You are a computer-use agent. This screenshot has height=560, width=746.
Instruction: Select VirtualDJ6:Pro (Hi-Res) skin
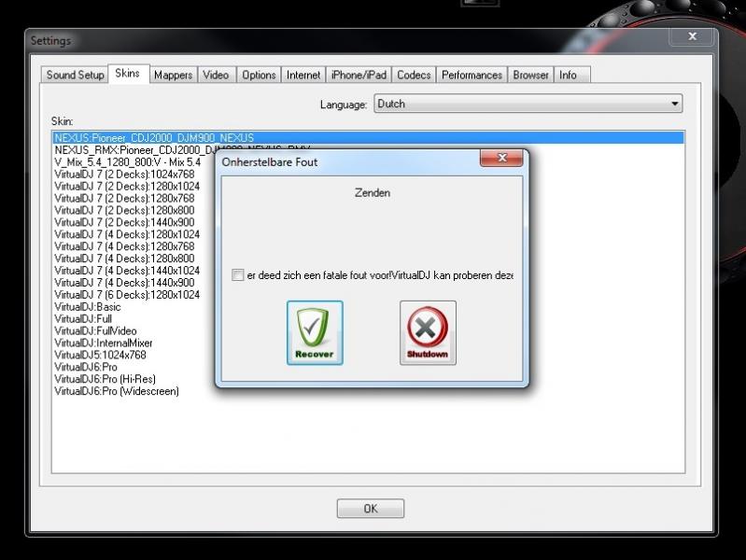click(x=106, y=379)
